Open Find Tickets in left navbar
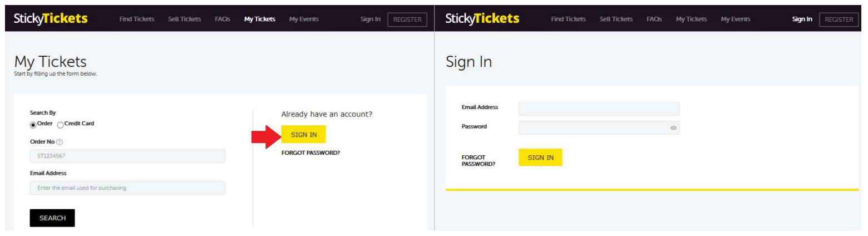 coord(136,19)
